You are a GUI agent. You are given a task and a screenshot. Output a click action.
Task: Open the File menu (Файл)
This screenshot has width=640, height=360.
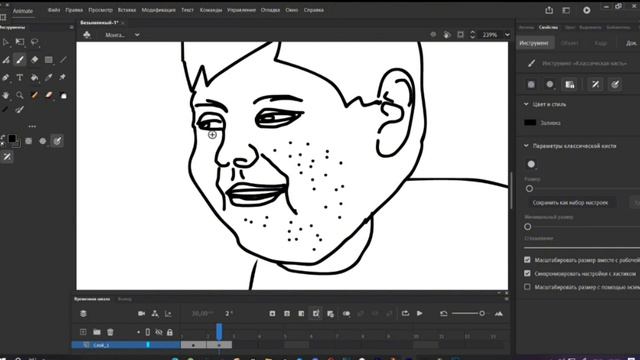[x=54, y=10]
